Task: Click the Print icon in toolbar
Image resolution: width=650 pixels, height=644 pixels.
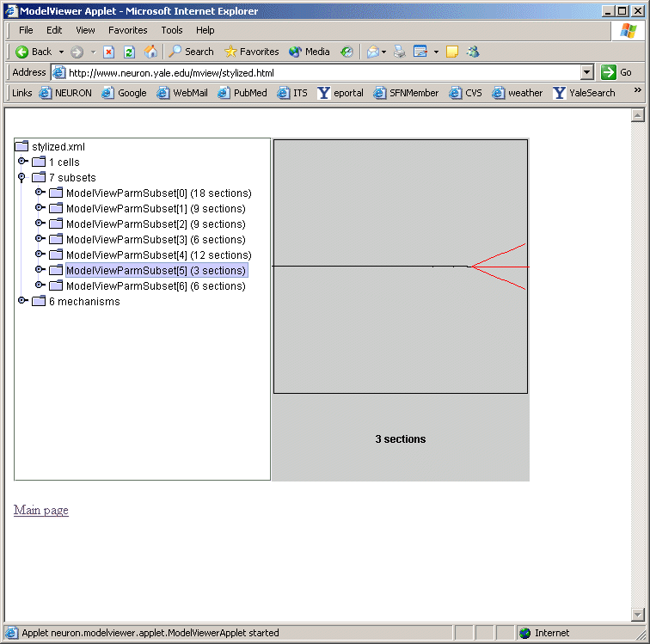Action: (399, 52)
